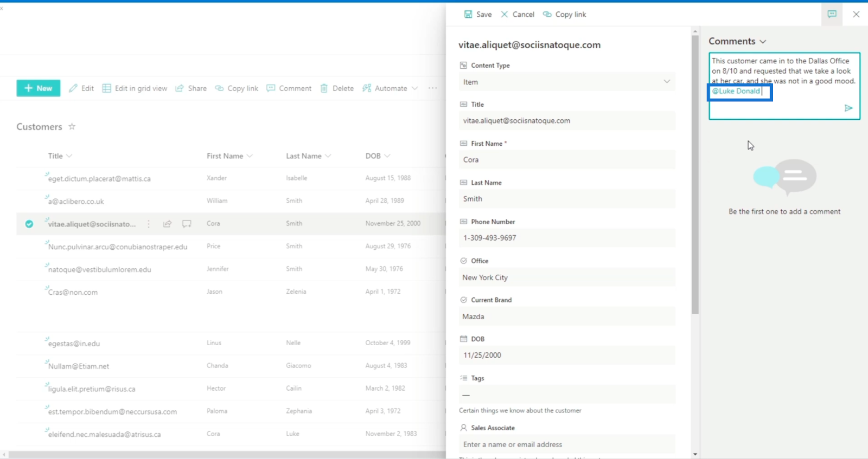
Task: Favorite the Customers list star
Action: (72, 126)
